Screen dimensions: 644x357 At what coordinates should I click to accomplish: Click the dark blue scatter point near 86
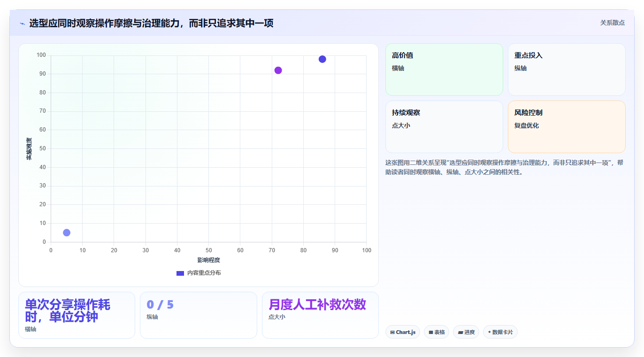tap(322, 59)
